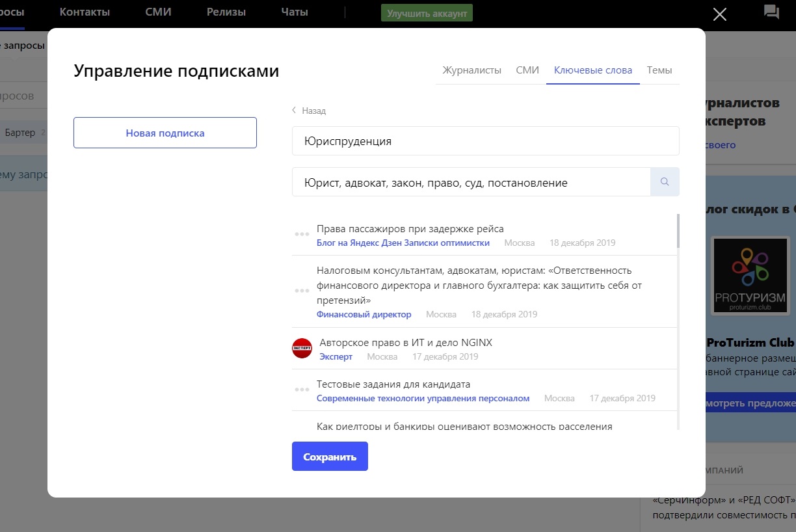
Task: Click the red Эксперт logo avatar
Action: pyautogui.click(x=302, y=349)
